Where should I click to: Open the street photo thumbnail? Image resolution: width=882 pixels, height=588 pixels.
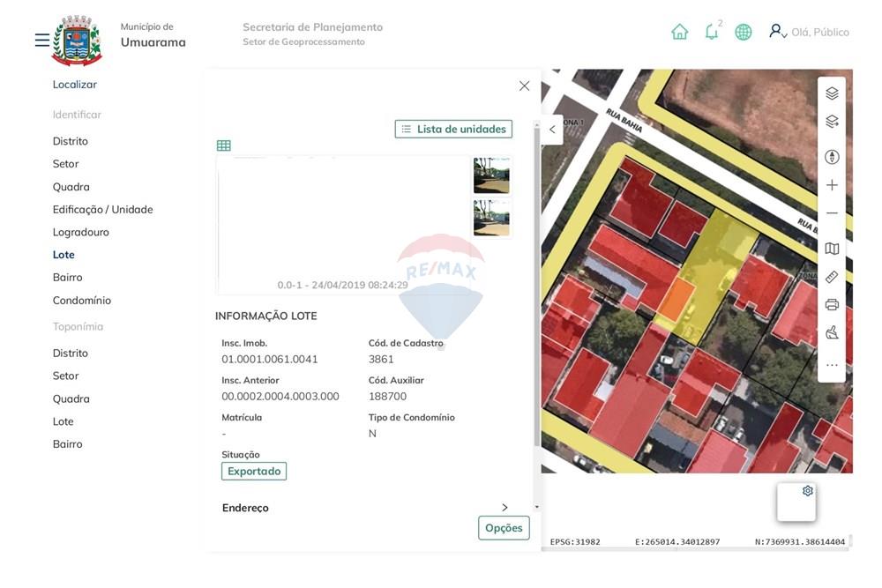[491, 175]
